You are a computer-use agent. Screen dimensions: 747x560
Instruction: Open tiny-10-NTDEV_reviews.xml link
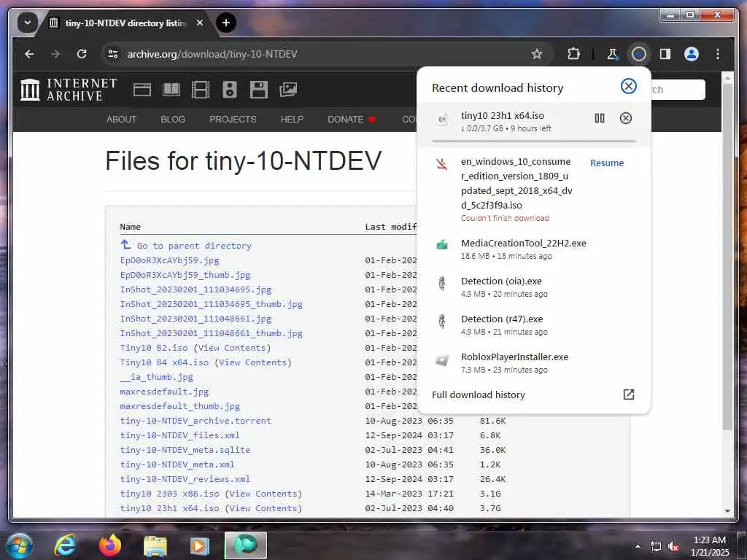(185, 479)
